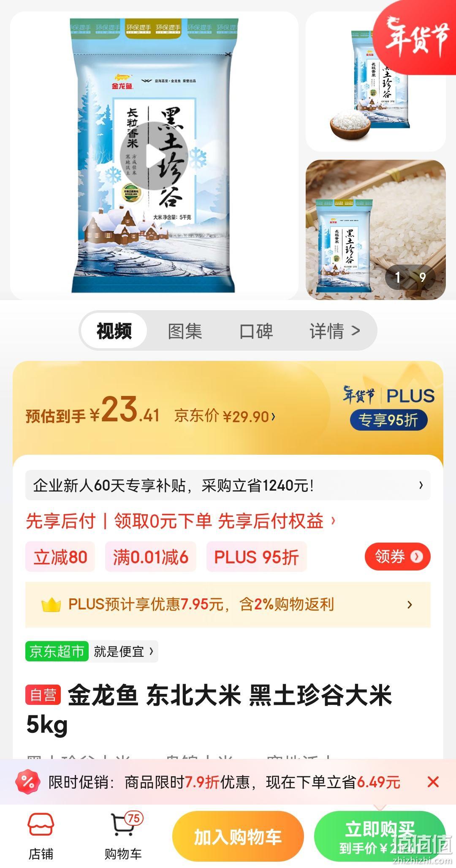Tap the 自营 self-operated badge

point(43,695)
